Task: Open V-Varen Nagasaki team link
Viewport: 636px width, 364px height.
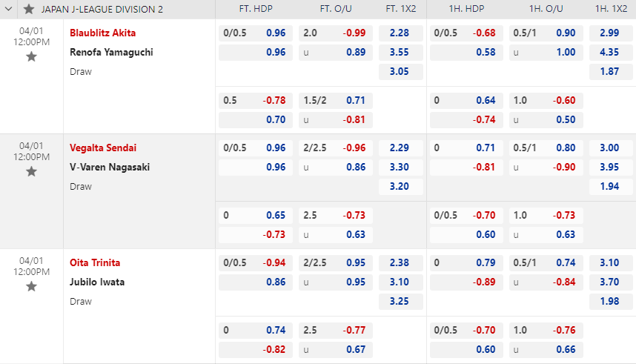Action: tap(110, 168)
